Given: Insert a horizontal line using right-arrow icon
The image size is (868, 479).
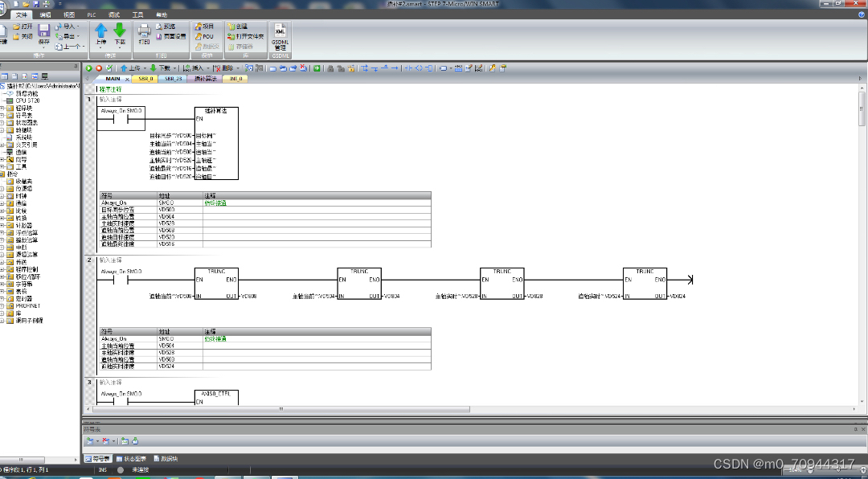Looking at the screenshot, I should tap(394, 68).
